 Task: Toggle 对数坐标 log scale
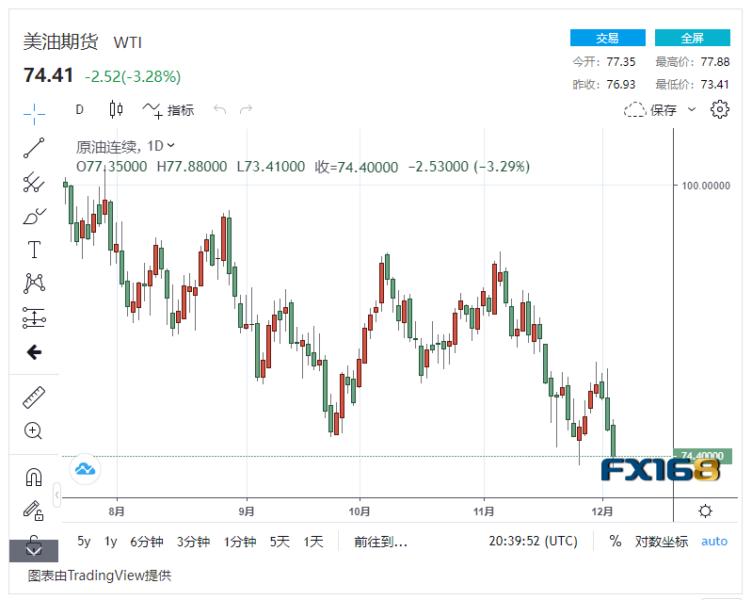pyautogui.click(x=661, y=541)
